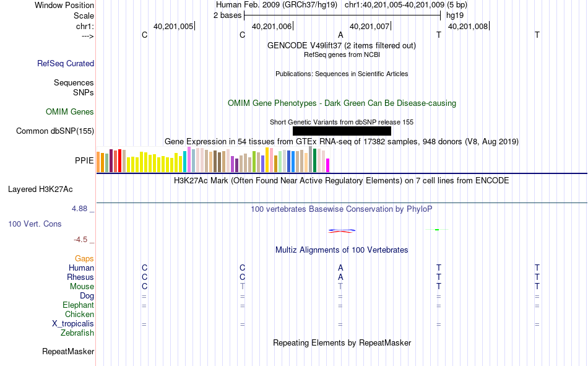Select the Dog alignment row label

click(87, 296)
